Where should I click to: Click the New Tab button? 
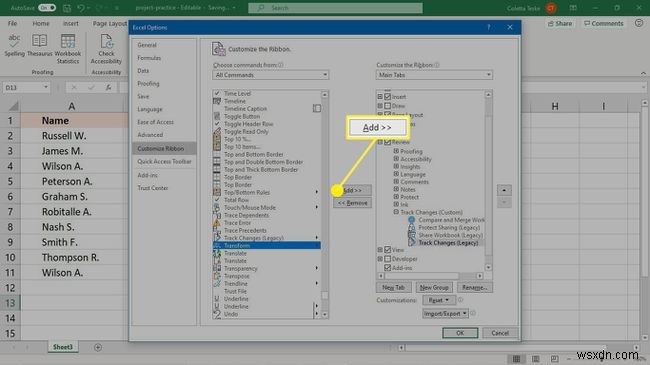point(393,287)
